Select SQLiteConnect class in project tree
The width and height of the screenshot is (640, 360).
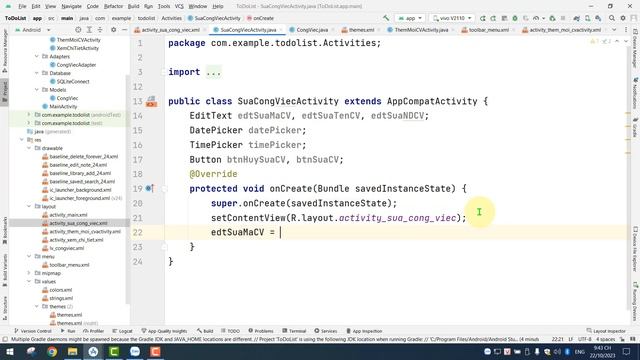69,82
